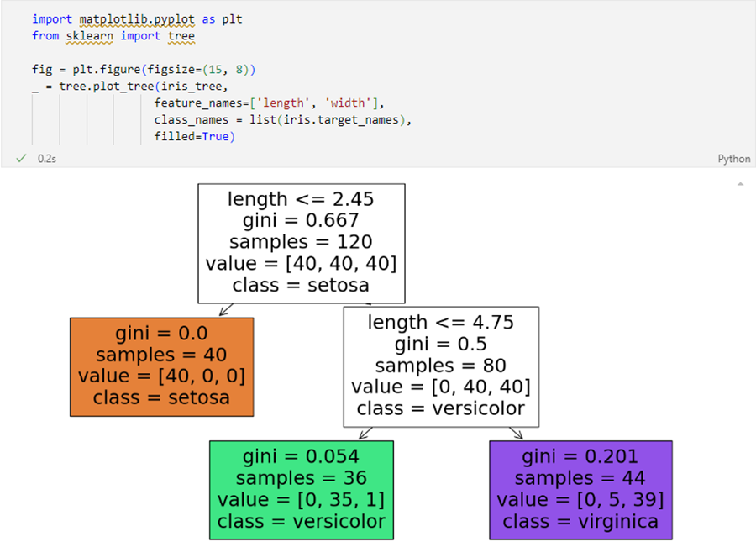Click 'samples = 120' text

[301, 241]
